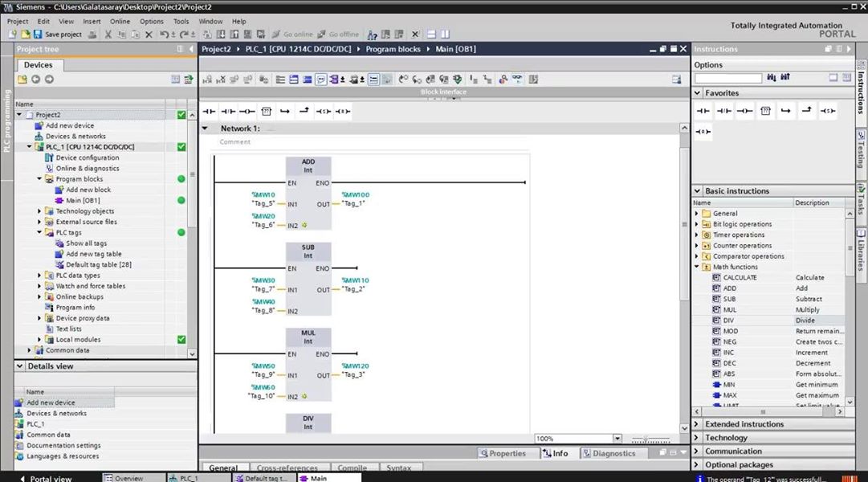This screenshot has height=482, width=868.
Task: Insert empty box from editor toolbar
Action: (x=267, y=112)
